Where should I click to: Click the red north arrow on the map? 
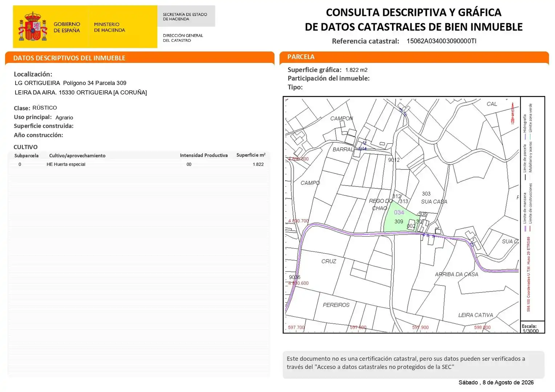[513, 113]
